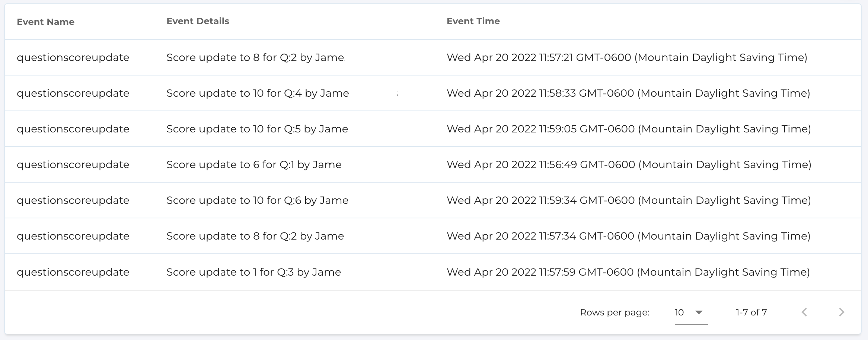Select the Score update for Q:4 row
Image resolution: width=868 pixels, height=340 pixels.
[258, 93]
